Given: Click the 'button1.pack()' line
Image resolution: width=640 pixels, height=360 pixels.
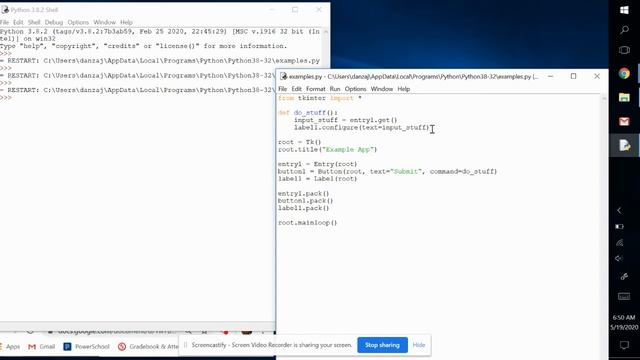Looking at the screenshot, I should (x=305, y=201).
